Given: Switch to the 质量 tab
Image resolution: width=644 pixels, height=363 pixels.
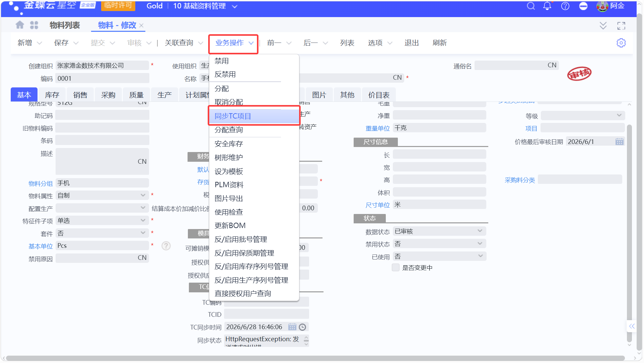Looking at the screenshot, I should click(136, 95).
